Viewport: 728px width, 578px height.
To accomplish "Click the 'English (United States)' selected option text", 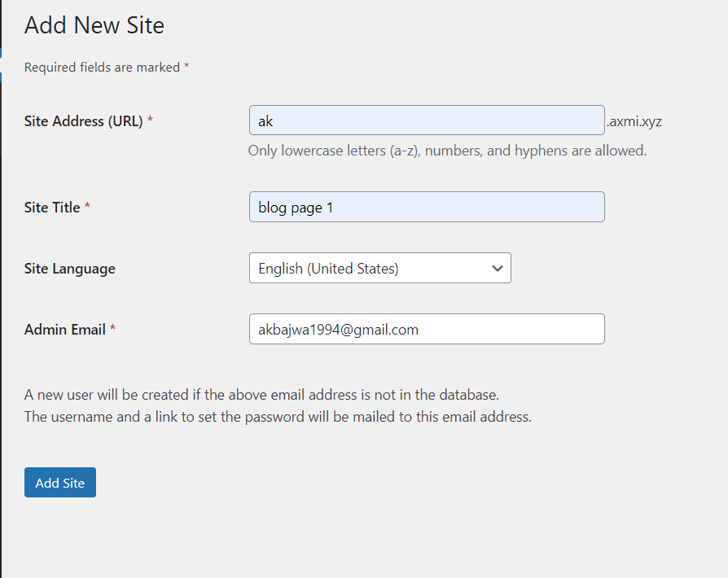I will click(x=328, y=269).
